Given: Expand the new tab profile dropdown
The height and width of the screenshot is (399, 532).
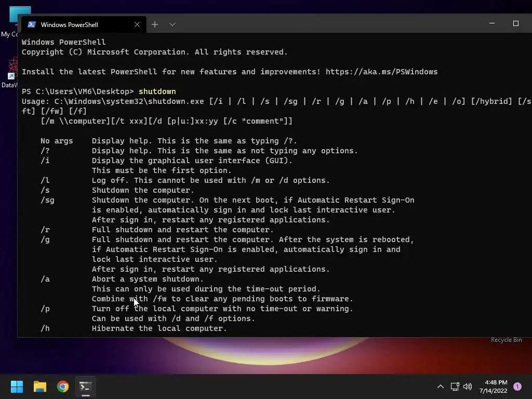Looking at the screenshot, I should (x=172, y=24).
